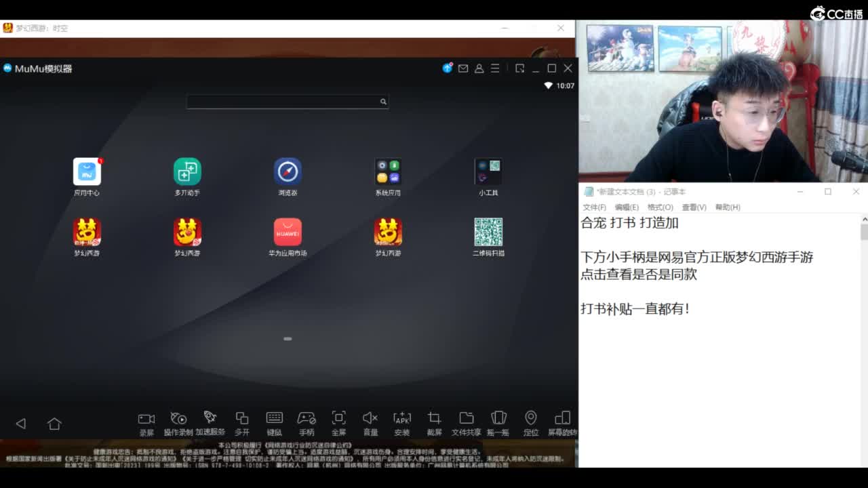Screen dimensions: 868x488
Task: Click the blue update arrow icon in MuMu title bar
Action: point(448,68)
